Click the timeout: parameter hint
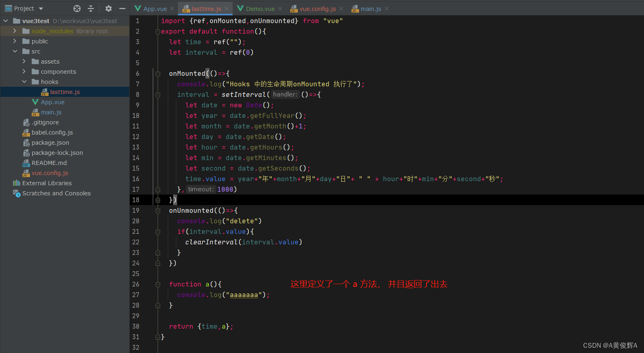Image resolution: width=644 pixels, height=353 pixels. tap(201, 189)
